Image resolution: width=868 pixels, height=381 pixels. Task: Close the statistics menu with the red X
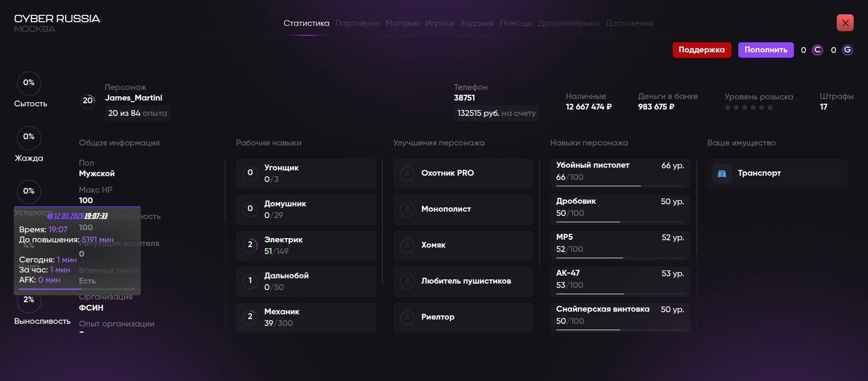point(845,23)
